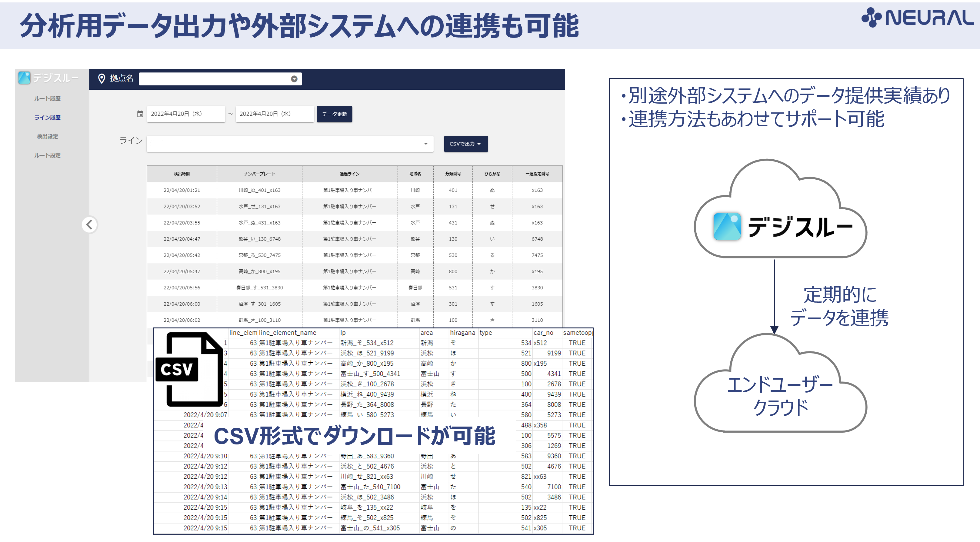Open the CSVで出力 dropdown button
980x542 pixels.
(466, 144)
